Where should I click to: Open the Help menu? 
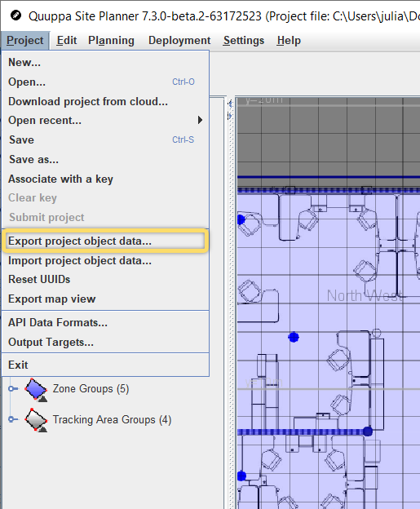tap(289, 41)
